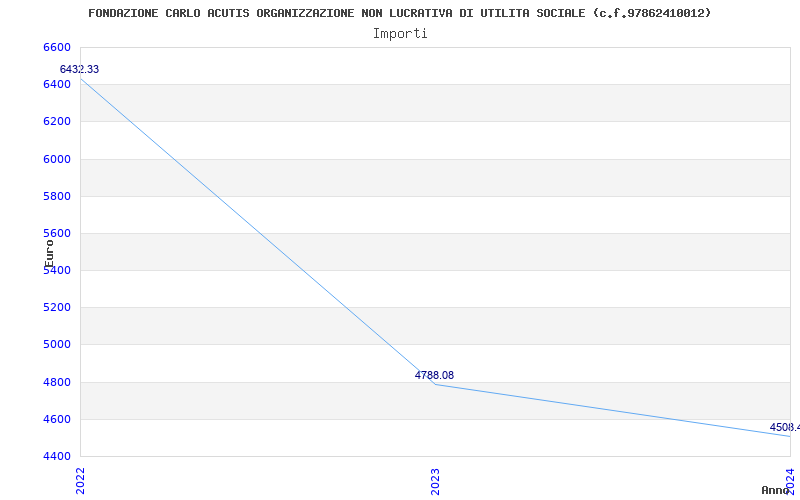Click the 4800 y-axis tick label
This screenshot has width=800, height=500.
point(57,382)
